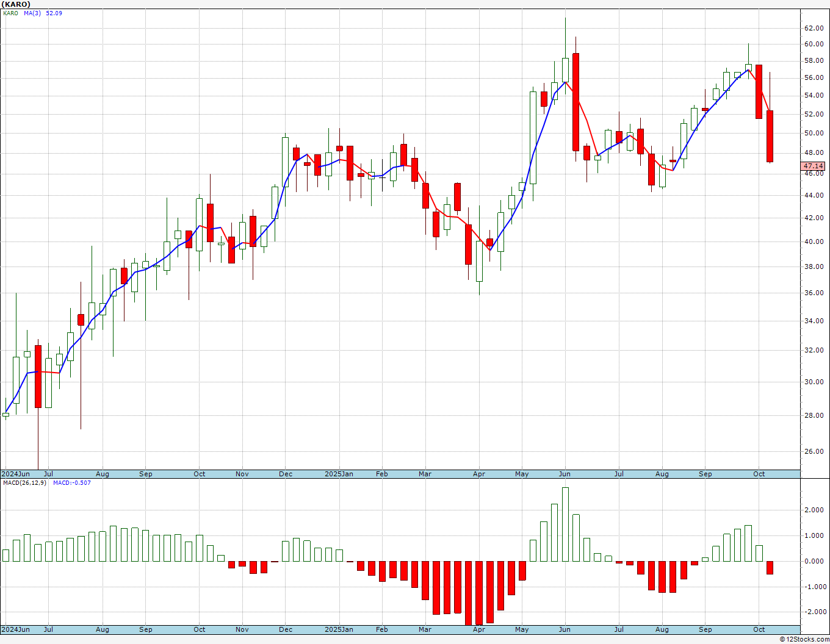Click Dec on the price chart time axis

tap(286, 474)
